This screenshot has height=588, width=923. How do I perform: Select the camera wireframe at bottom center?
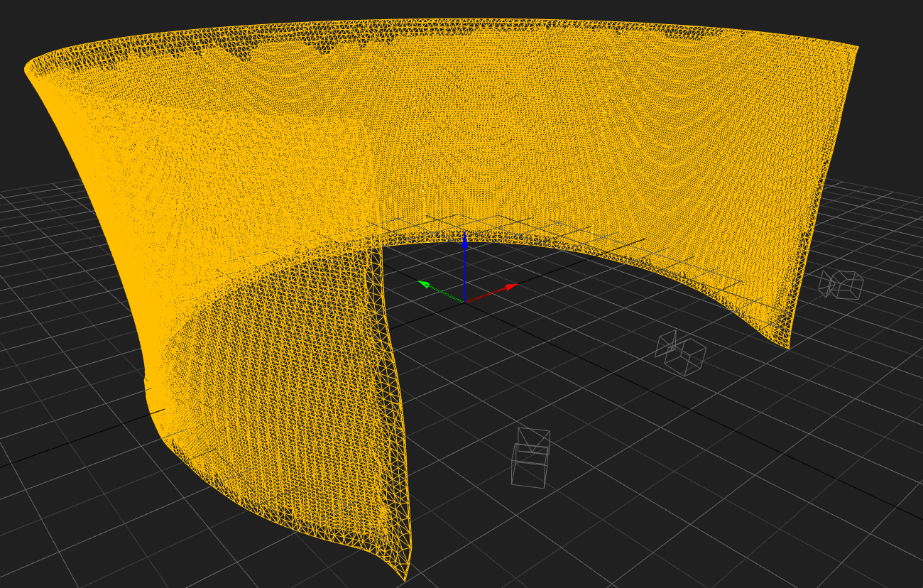pyautogui.click(x=530, y=457)
